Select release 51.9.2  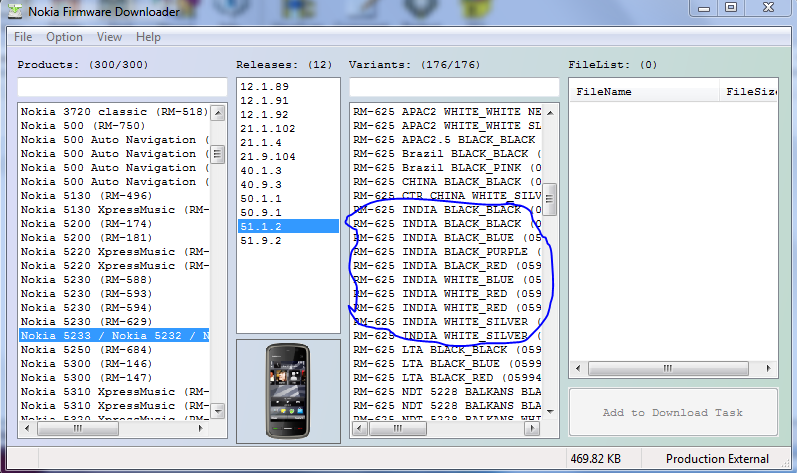[288, 240]
